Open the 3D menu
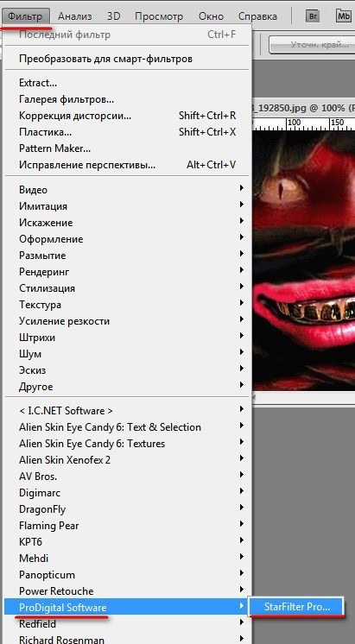This screenshot has width=355, height=644. click(113, 16)
